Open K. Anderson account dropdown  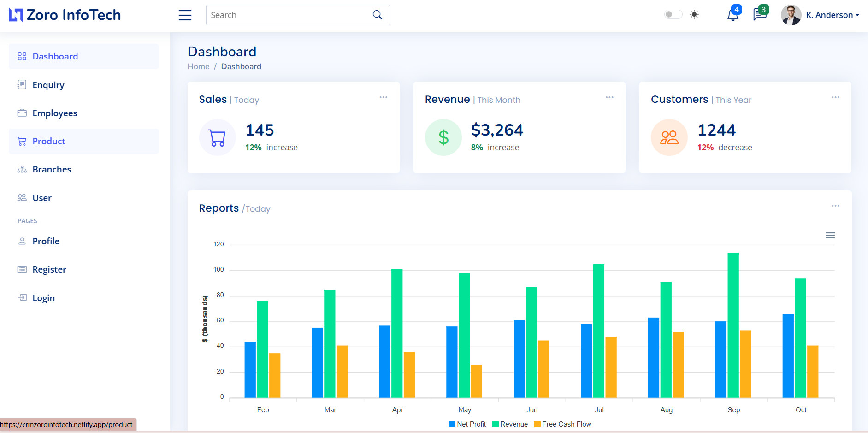click(833, 15)
